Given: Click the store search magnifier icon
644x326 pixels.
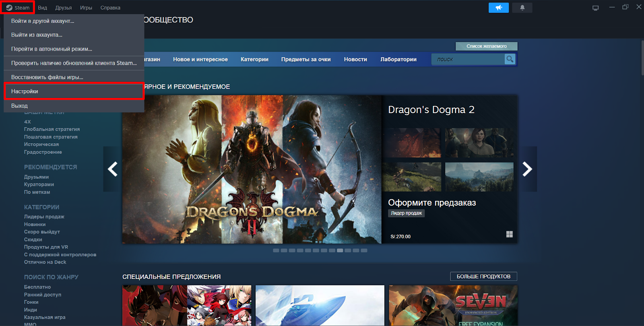Looking at the screenshot, I should click(510, 59).
